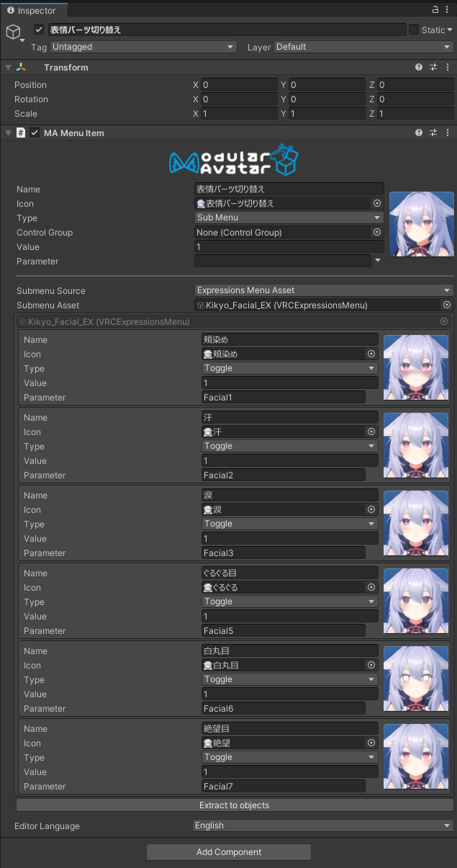Viewport: 457px width, 868px height.
Task: Open icon picker for ぐるぐる entry
Action: point(371,587)
